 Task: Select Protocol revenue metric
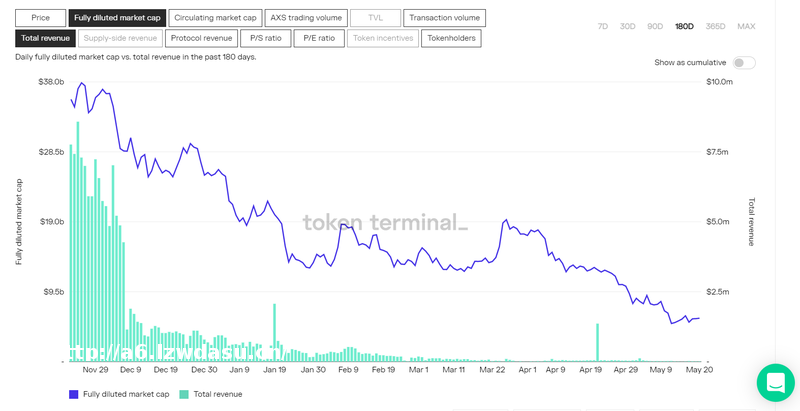point(201,38)
